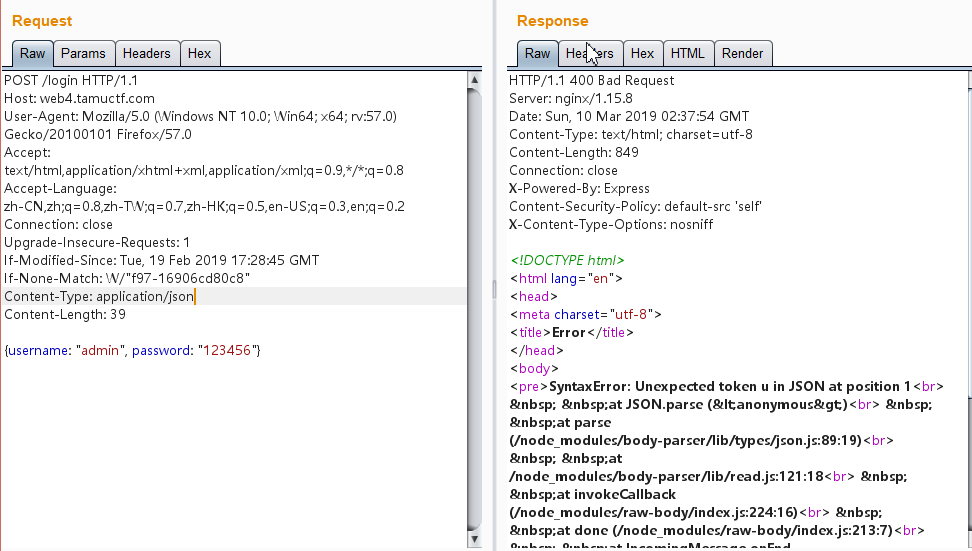The width and height of the screenshot is (972, 551).
Task: Click the HTTP/1.1 400 Bad Request line
Action: click(591, 81)
